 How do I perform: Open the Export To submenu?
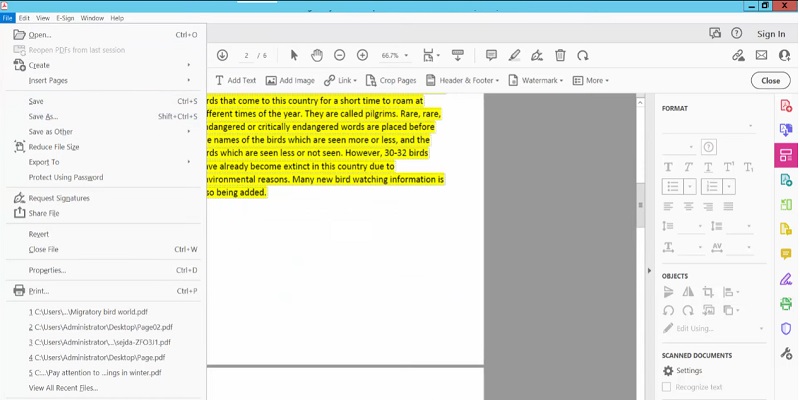coord(105,162)
